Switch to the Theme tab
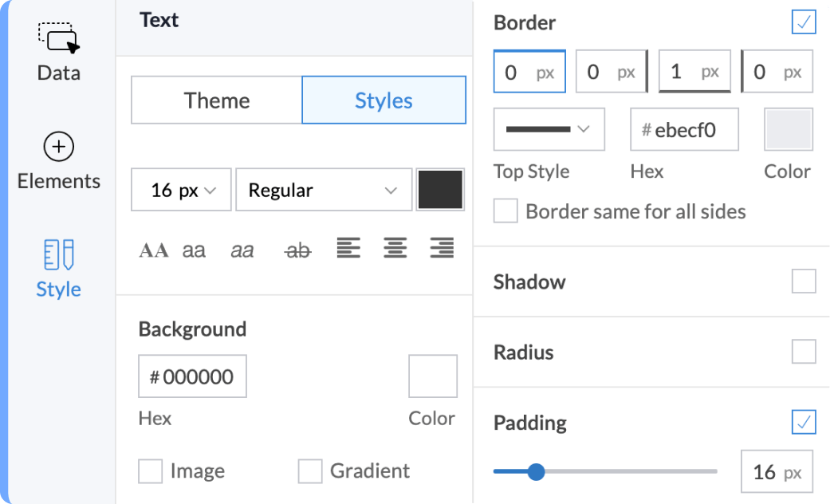This screenshot has width=830, height=504. [x=217, y=100]
